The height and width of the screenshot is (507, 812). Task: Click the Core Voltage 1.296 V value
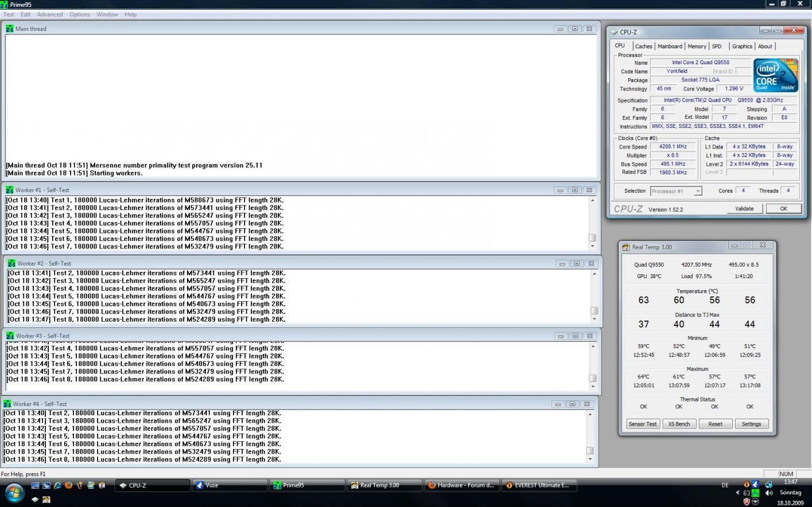coord(734,89)
